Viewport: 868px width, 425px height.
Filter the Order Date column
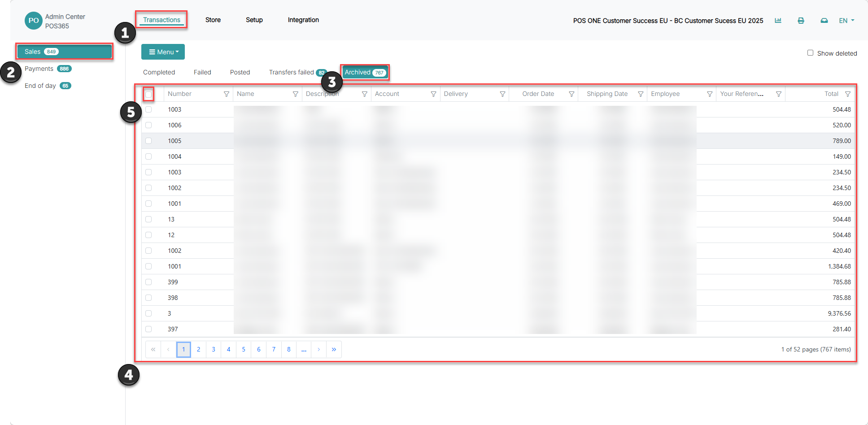pyautogui.click(x=572, y=94)
